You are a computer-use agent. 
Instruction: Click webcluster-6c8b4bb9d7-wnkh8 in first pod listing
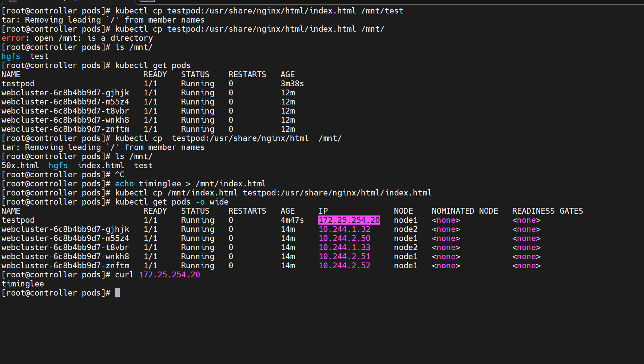tap(65, 120)
